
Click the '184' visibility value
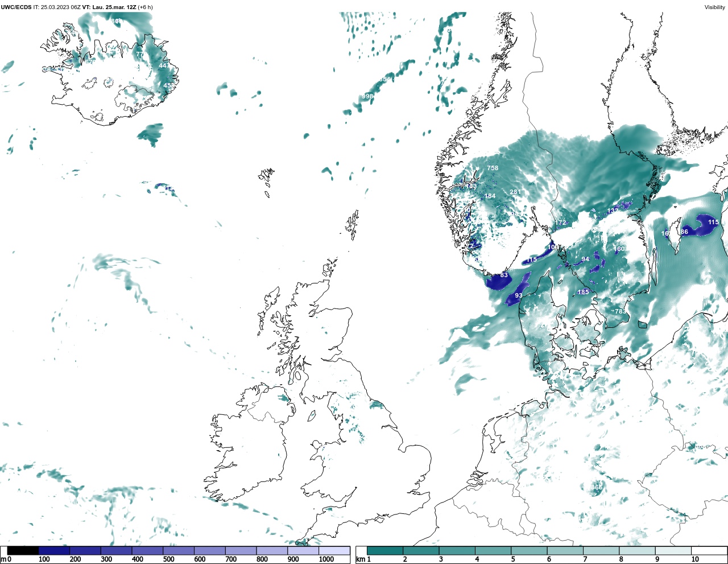coord(490,196)
